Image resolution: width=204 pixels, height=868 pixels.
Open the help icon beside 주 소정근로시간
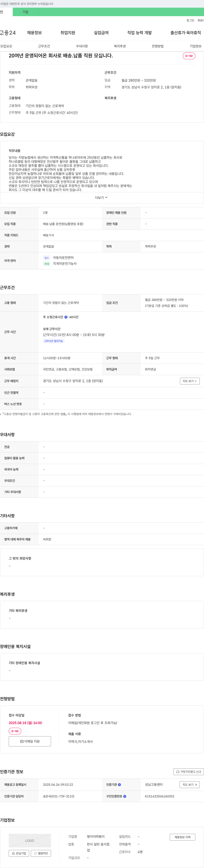point(66,317)
